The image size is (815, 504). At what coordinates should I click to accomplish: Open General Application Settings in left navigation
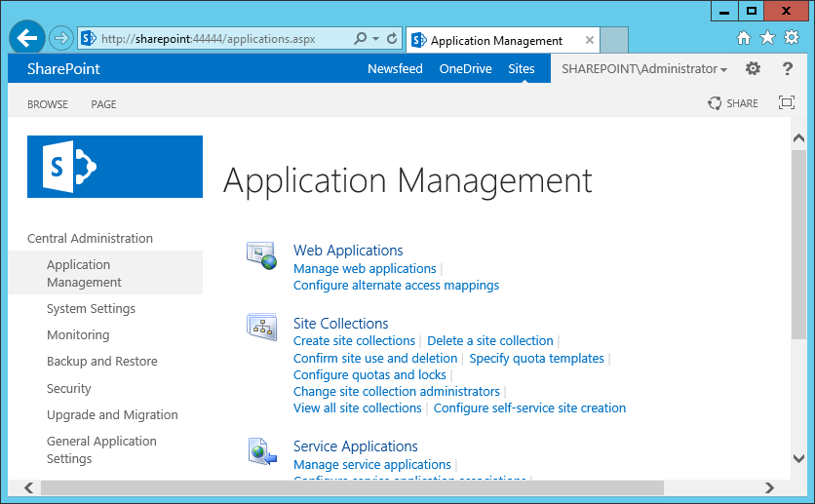point(101,450)
